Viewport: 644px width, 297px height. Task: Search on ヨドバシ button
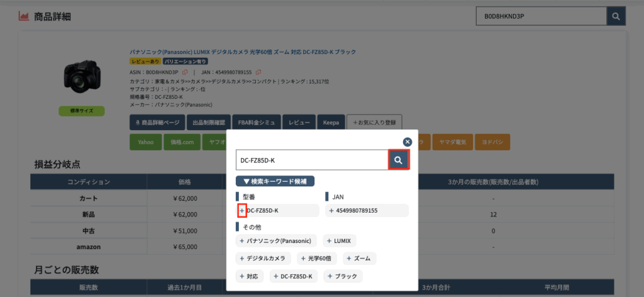492,142
